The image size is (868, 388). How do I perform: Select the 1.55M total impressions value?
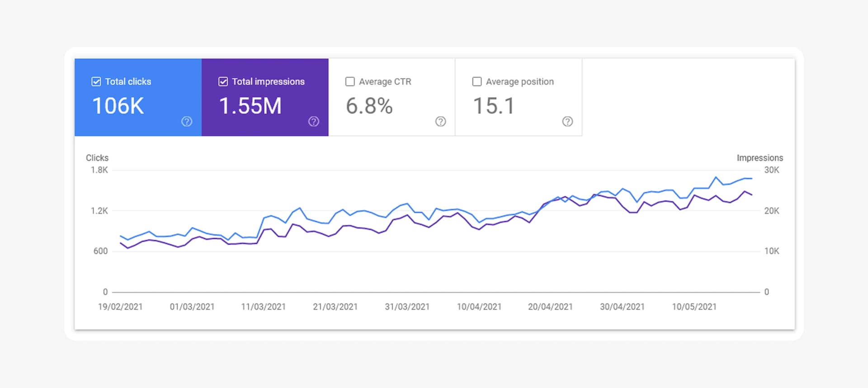(x=250, y=106)
